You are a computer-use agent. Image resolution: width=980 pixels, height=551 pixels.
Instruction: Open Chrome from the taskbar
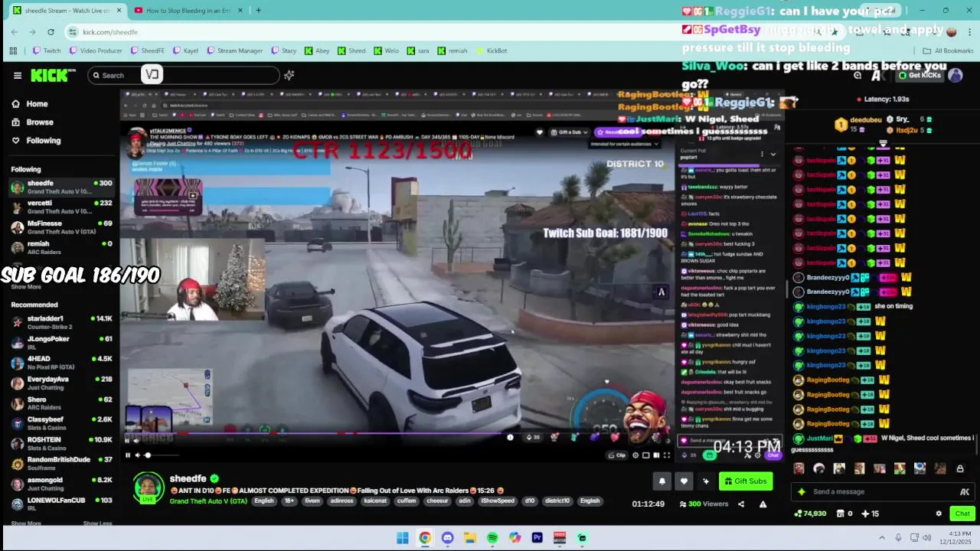click(425, 538)
